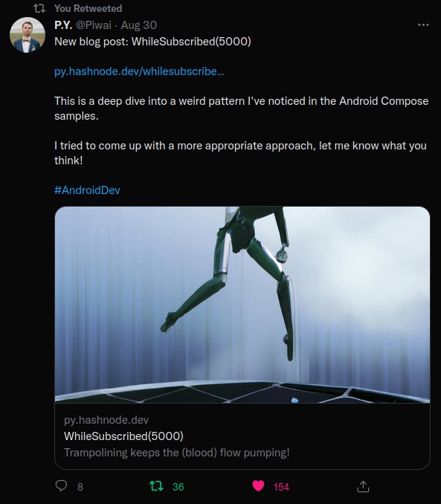441x504 pixels.
Task: Open the @Piwai handle
Action: coord(94,25)
